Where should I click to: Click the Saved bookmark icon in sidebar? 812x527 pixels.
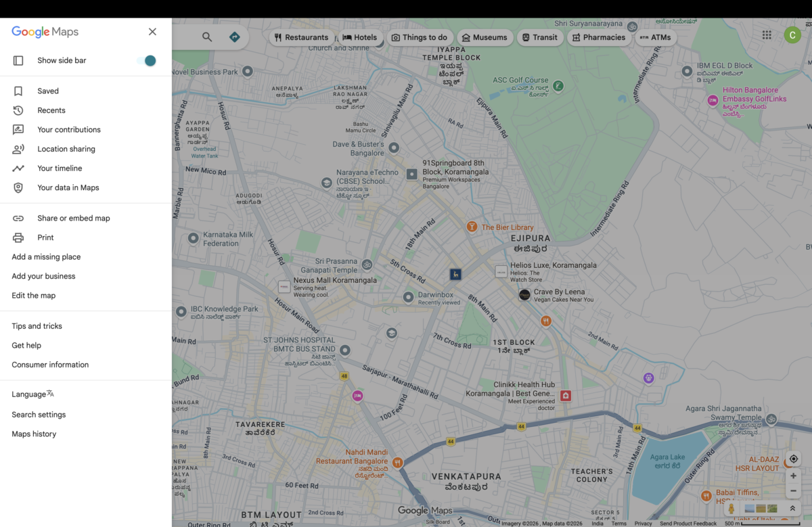[20, 91]
